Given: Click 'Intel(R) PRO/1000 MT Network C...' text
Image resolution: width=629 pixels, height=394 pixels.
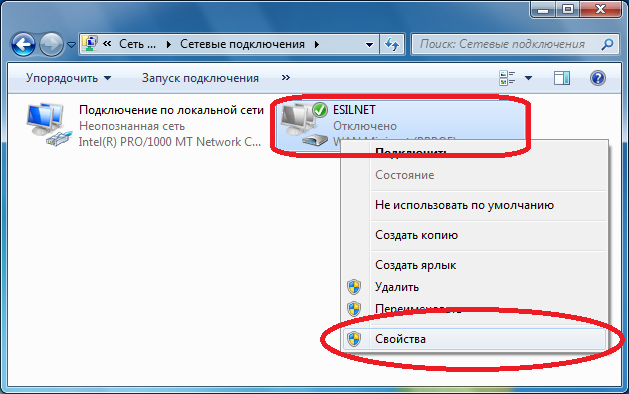Looking at the screenshot, I should point(170,142).
